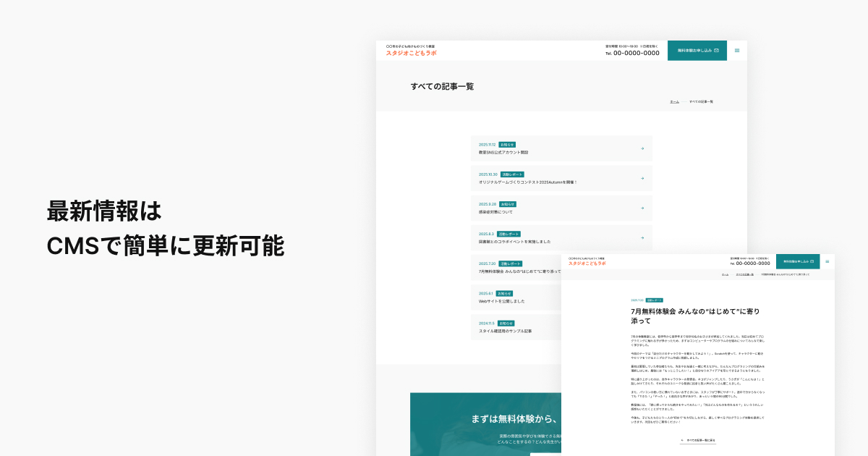Viewport: 868px width, 456px height.
Task: Click お知らせ tag in the 2025.6.1 row
Action: 504,293
